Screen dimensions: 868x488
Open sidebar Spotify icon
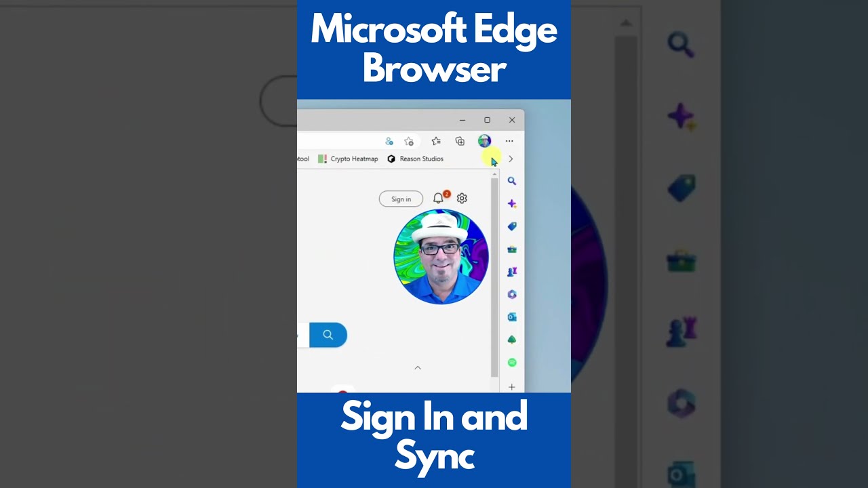512,363
